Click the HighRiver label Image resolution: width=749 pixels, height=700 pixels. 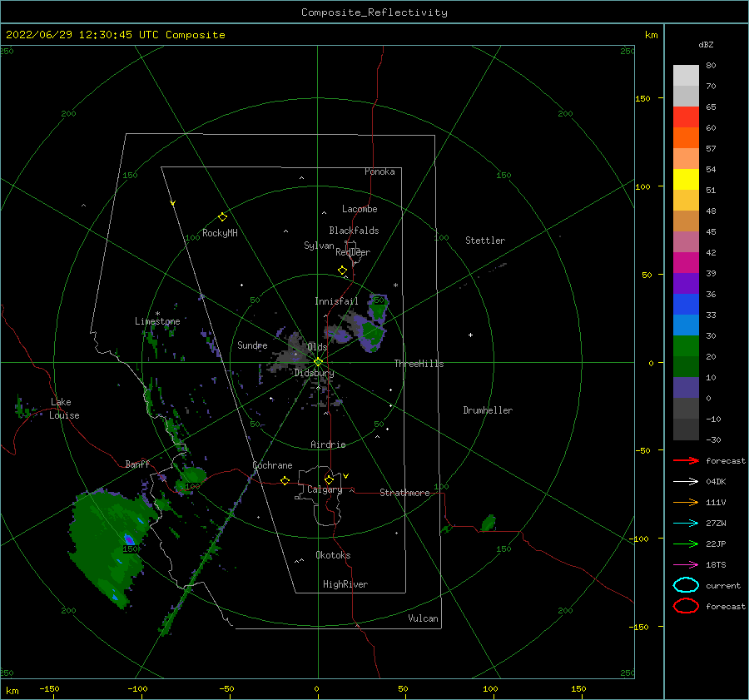point(345,584)
